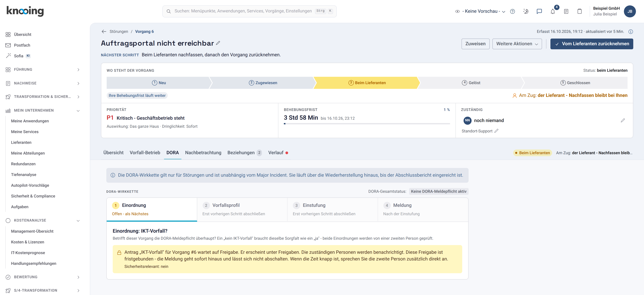644x295 pixels.
Task: Expand the S/4-TRANSFORMATION section
Action: (42, 290)
